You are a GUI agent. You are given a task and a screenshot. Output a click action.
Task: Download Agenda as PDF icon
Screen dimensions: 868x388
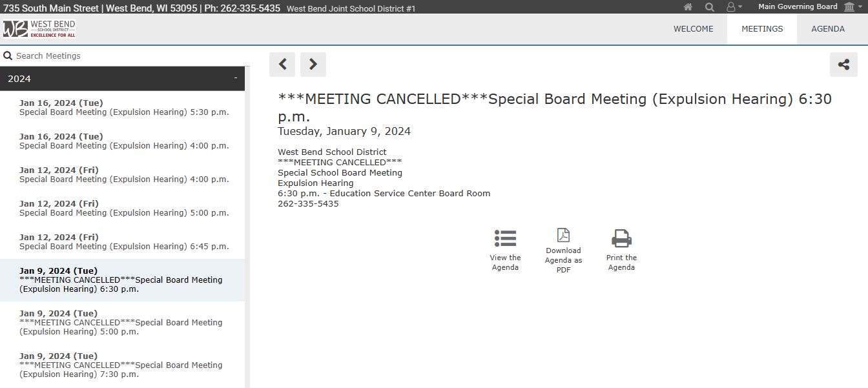point(563,236)
